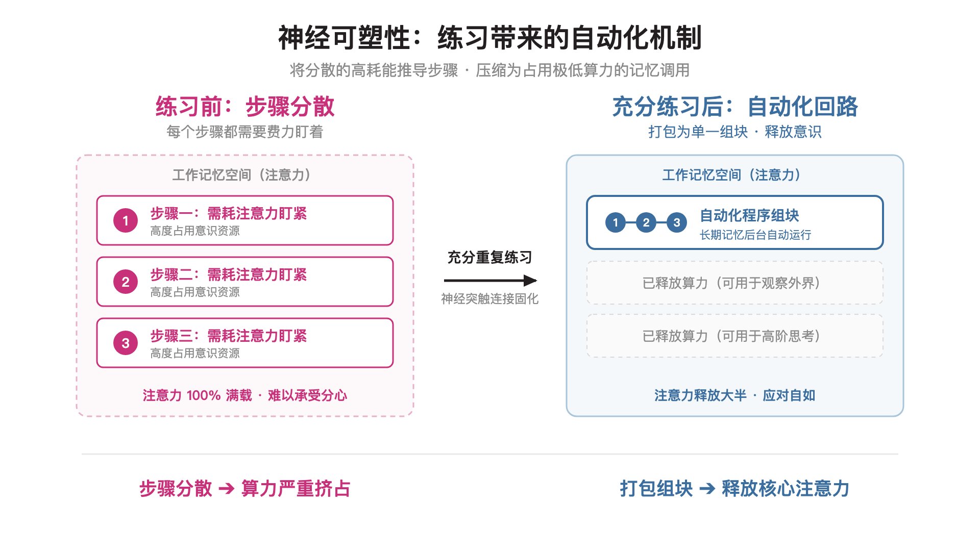The image size is (980, 551).
Task: Click 注意力 100% 满载 · 难以承受分心 text
Action: [x=245, y=395]
